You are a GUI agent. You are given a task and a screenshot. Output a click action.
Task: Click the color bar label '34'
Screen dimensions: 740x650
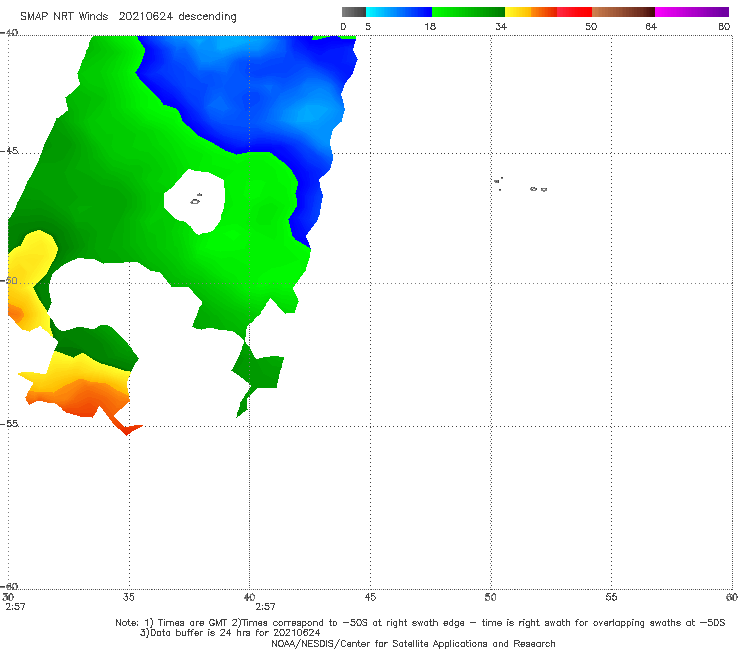(x=501, y=26)
